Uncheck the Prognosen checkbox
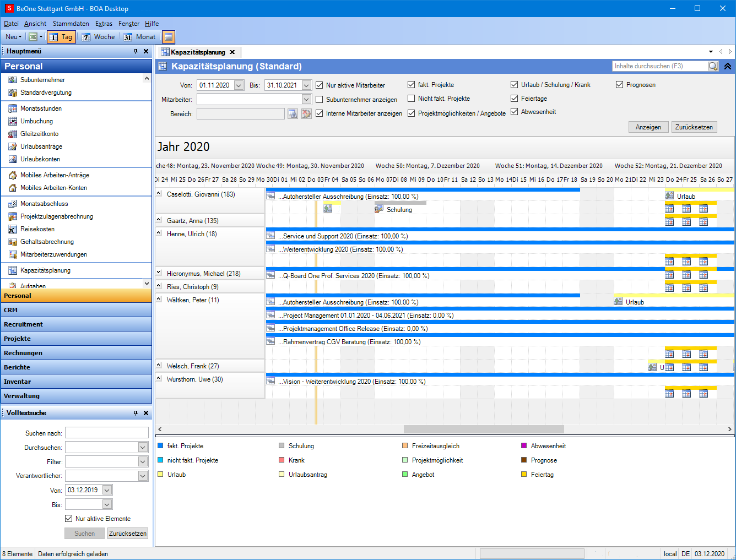 pos(620,85)
